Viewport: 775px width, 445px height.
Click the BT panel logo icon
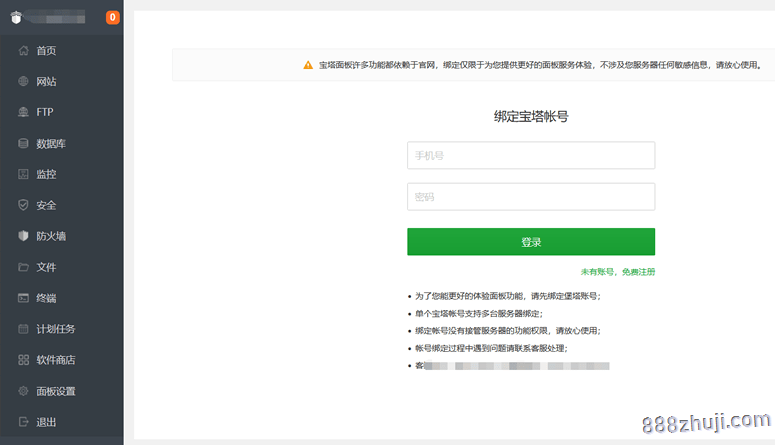(x=16, y=18)
